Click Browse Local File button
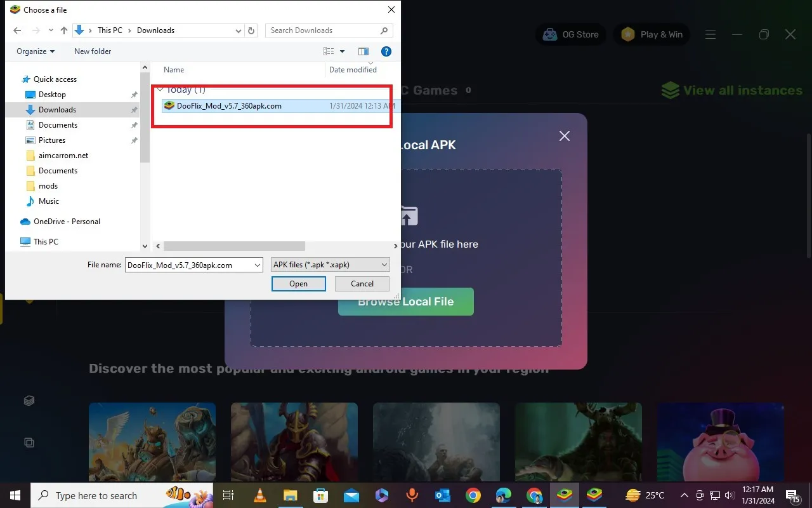 [x=406, y=302]
